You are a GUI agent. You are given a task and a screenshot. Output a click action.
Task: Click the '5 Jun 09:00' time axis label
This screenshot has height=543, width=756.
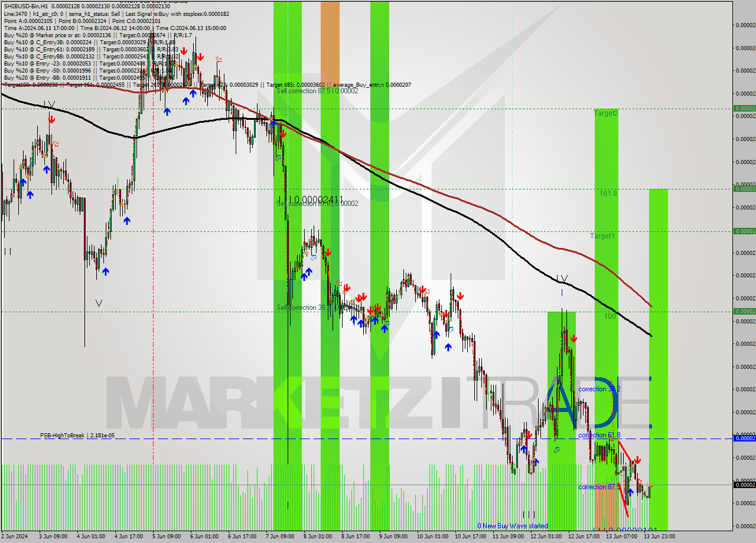[x=167, y=537]
